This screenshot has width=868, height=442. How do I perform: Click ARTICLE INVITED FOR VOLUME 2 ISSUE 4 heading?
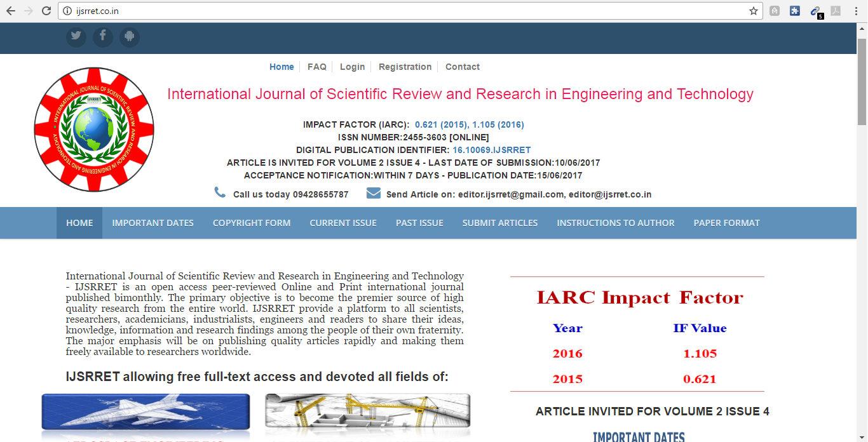point(653,412)
